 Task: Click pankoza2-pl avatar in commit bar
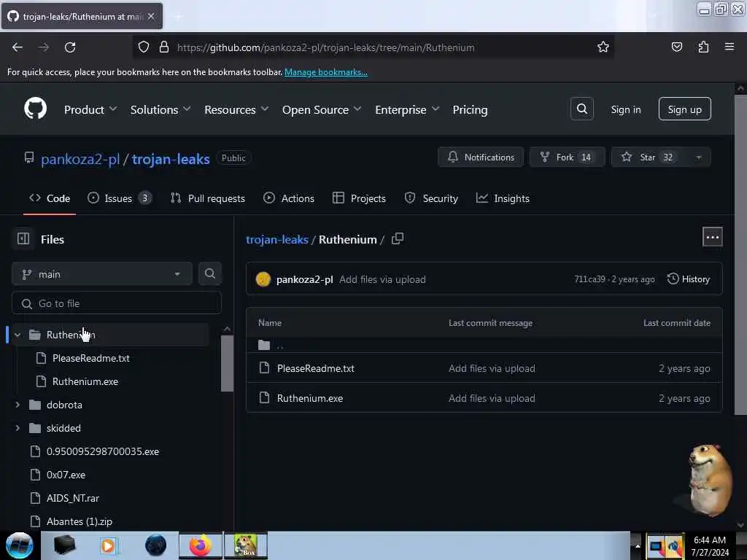tap(263, 279)
